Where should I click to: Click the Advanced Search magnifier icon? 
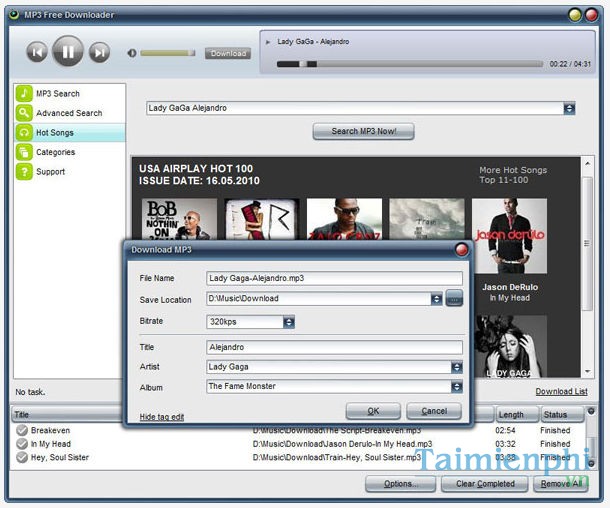[24, 113]
